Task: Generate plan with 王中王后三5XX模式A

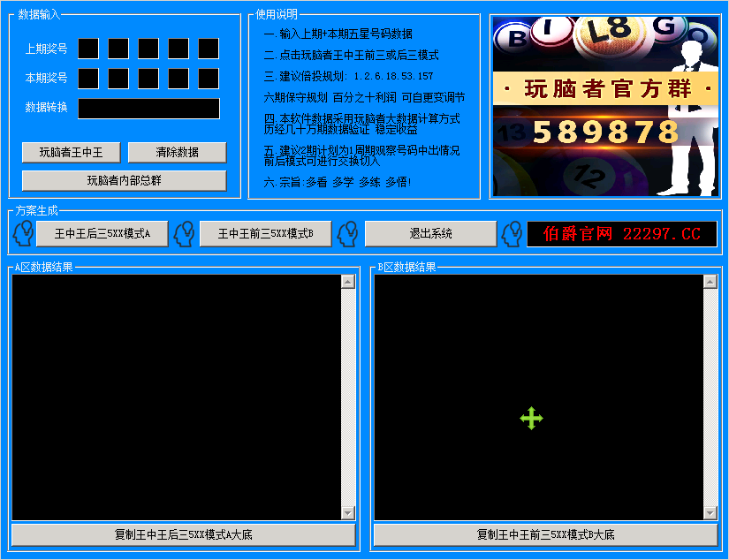Action: pos(102,234)
